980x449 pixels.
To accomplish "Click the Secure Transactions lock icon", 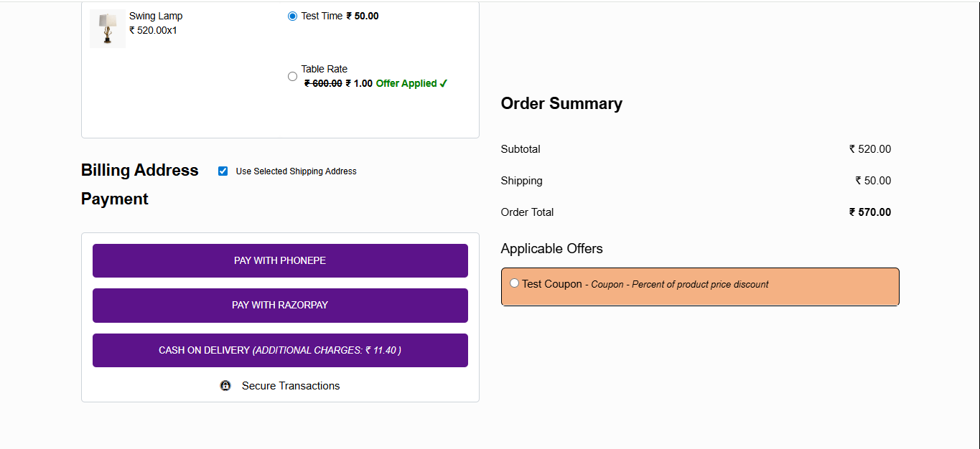I will 225,385.
